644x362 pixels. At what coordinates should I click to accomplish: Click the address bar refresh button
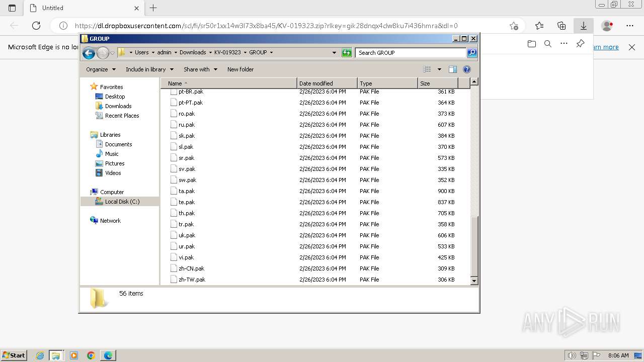click(x=347, y=52)
